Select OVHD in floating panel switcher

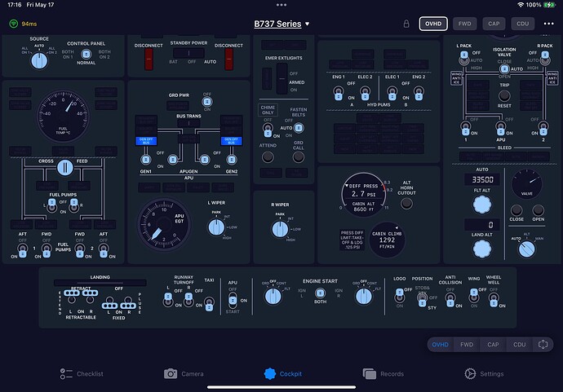pyautogui.click(x=440, y=345)
